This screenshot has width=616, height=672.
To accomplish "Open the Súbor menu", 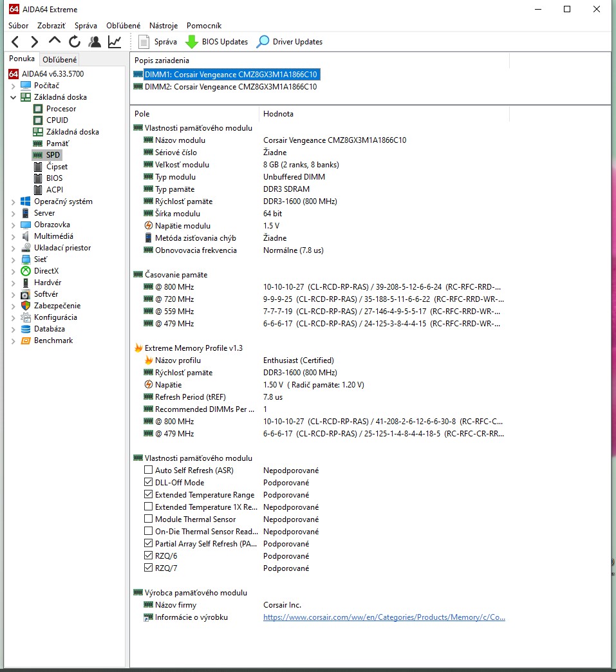I will tap(19, 25).
